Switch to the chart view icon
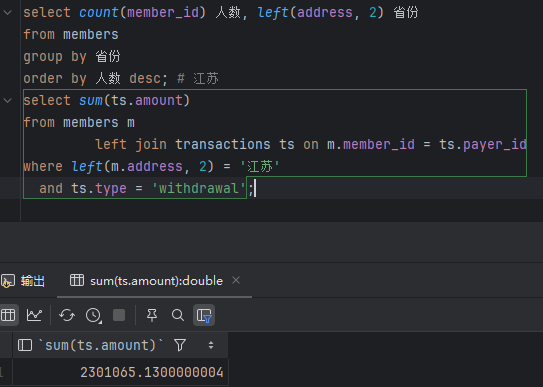Viewport: 543px width, 387px height. (34, 315)
